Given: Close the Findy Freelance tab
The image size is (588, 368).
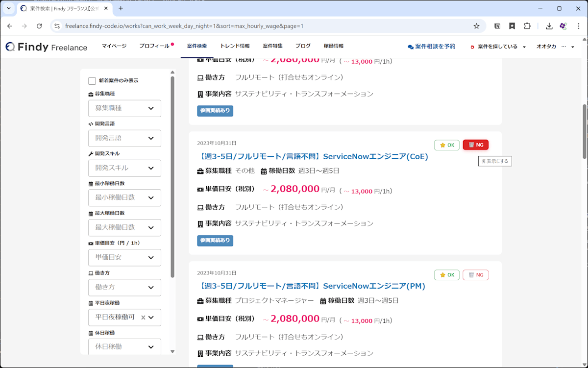Looking at the screenshot, I should (106, 8).
